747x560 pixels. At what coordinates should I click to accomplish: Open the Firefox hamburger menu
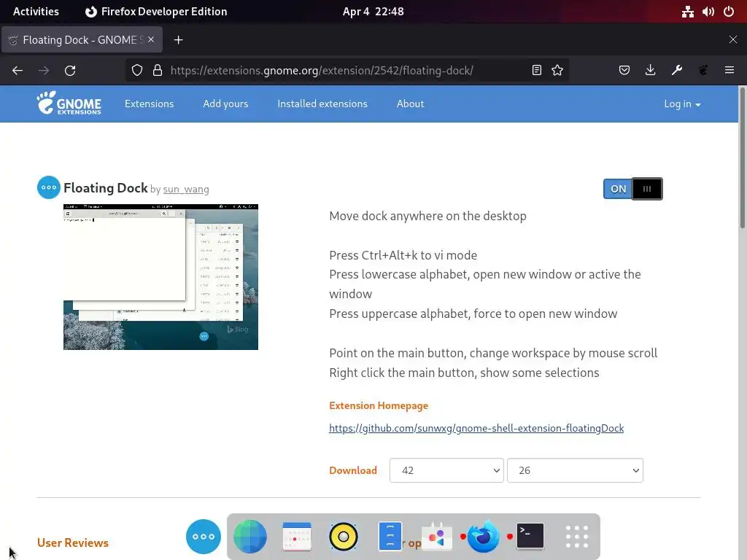pyautogui.click(x=729, y=71)
